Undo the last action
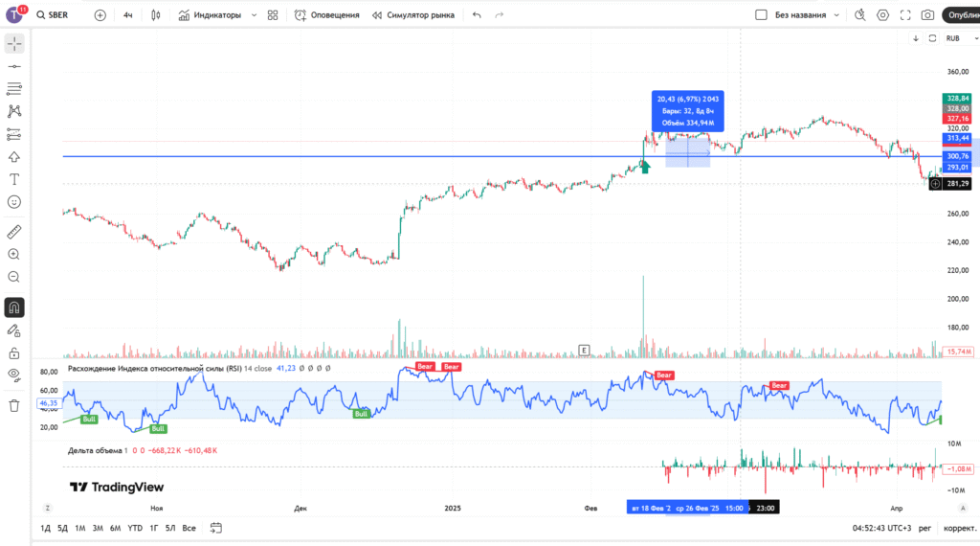 pyautogui.click(x=477, y=15)
